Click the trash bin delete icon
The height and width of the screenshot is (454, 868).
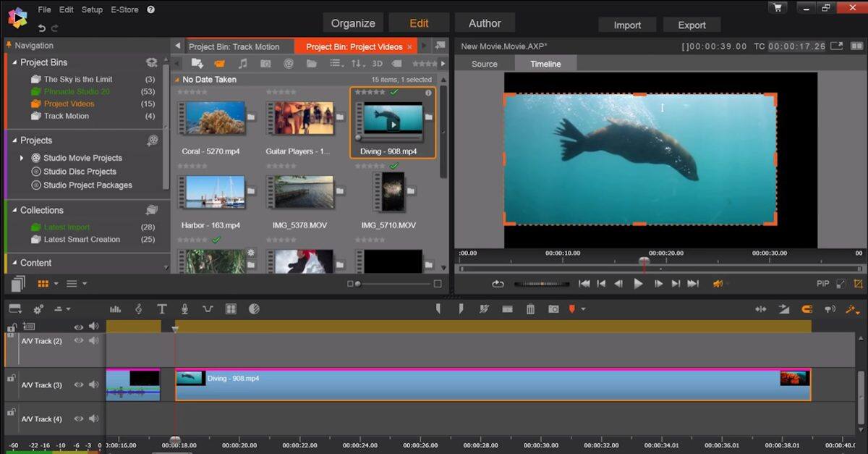(532, 308)
